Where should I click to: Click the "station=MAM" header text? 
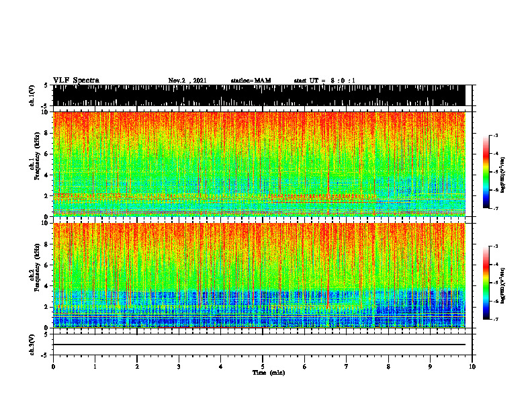(x=251, y=81)
